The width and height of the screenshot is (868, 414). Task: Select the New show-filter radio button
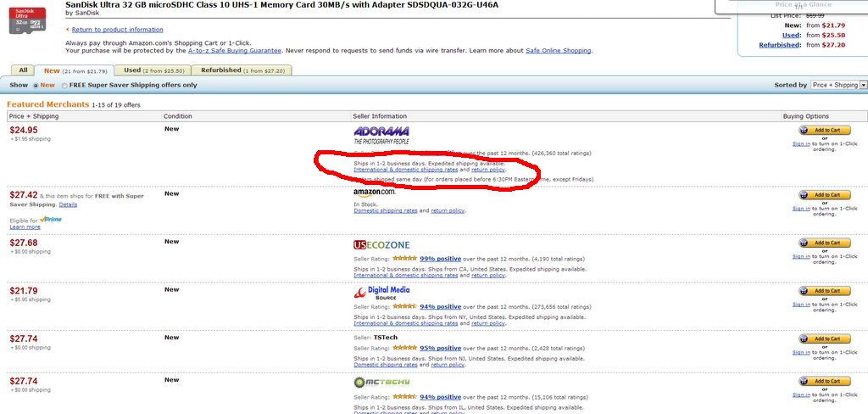pos(36,86)
